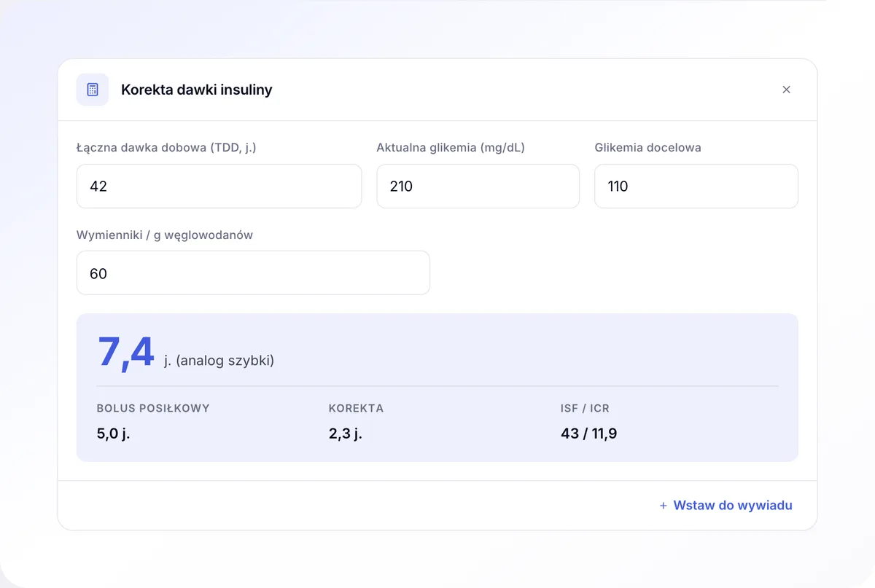Click the ISF / ICR label
Viewport: 875px width, 588px height.
pos(585,408)
